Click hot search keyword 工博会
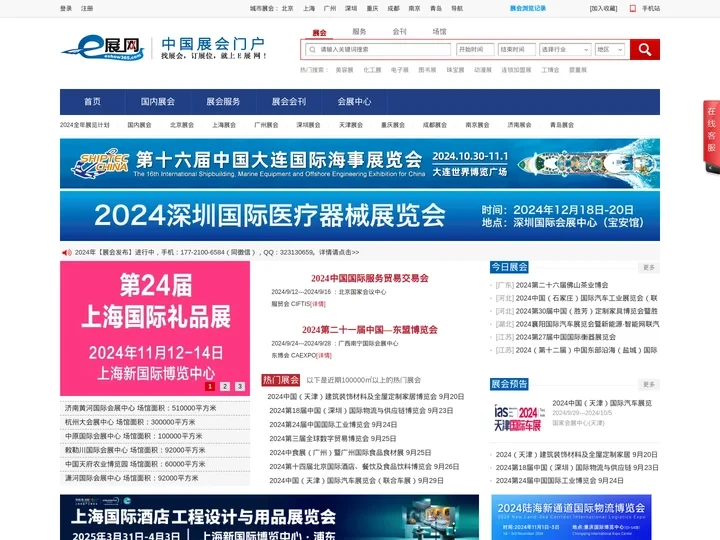Viewport: 720px width, 540px height. pyautogui.click(x=550, y=70)
